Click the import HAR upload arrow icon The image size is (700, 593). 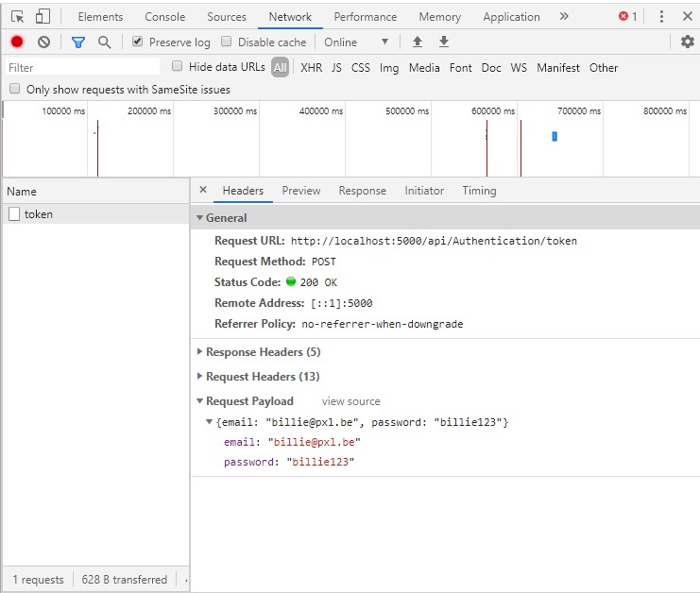coord(418,42)
